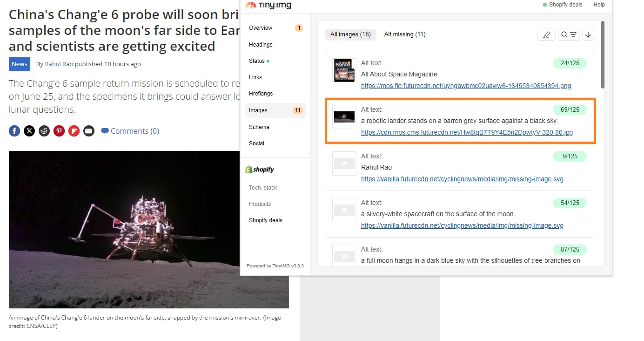Viewport: 644px width, 341px height.
Task: Click the images list vertical scrollbar
Action: click(x=603, y=55)
